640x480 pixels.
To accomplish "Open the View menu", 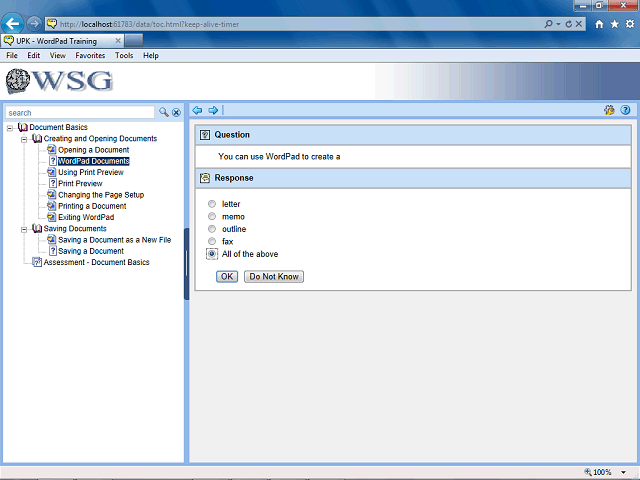I will 58,56.
